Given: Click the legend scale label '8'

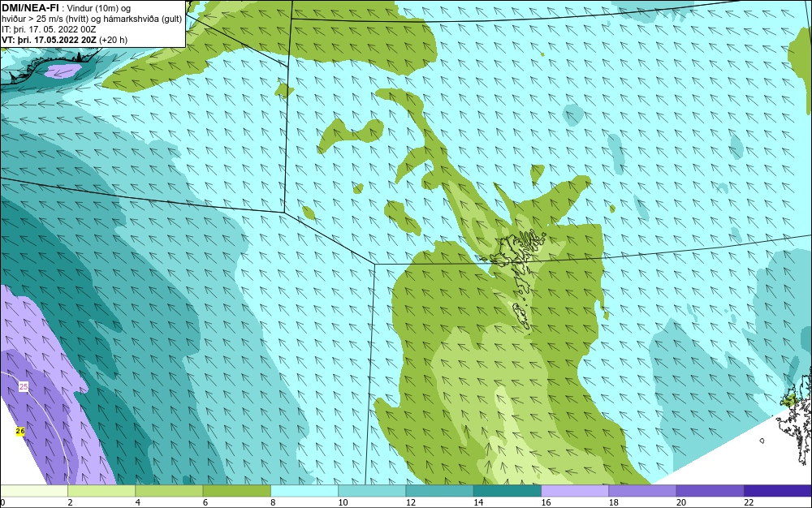Looking at the screenshot, I should click(x=273, y=502).
